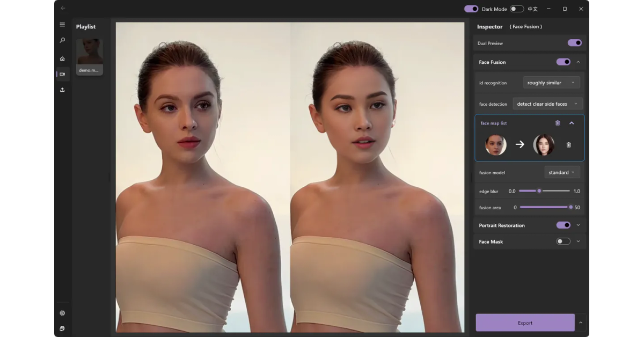
Task: Click the target face thumbnail in face map
Action: [544, 145]
